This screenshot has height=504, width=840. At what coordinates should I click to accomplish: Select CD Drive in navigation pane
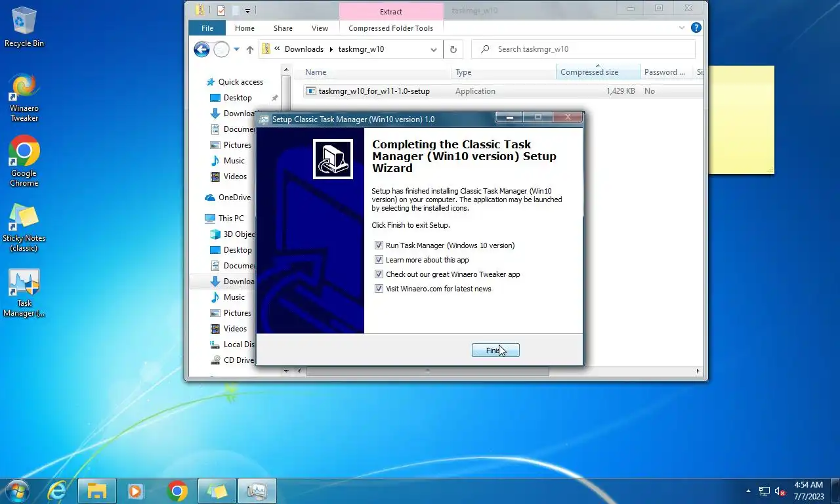pyautogui.click(x=232, y=360)
